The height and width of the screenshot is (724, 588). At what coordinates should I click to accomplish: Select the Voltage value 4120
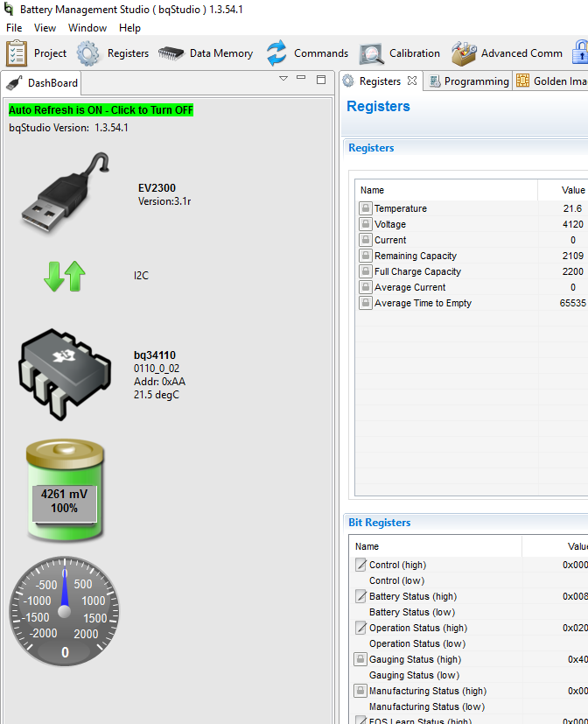[x=573, y=224]
